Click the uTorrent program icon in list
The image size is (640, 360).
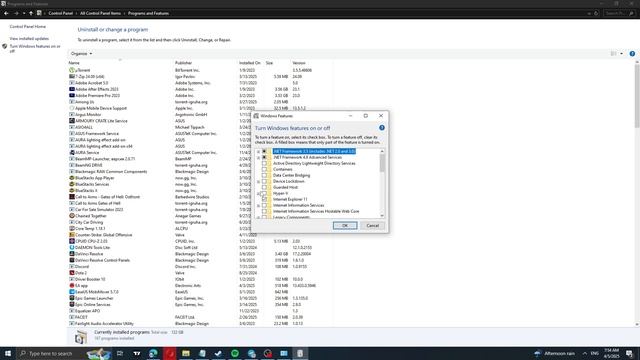point(72,70)
